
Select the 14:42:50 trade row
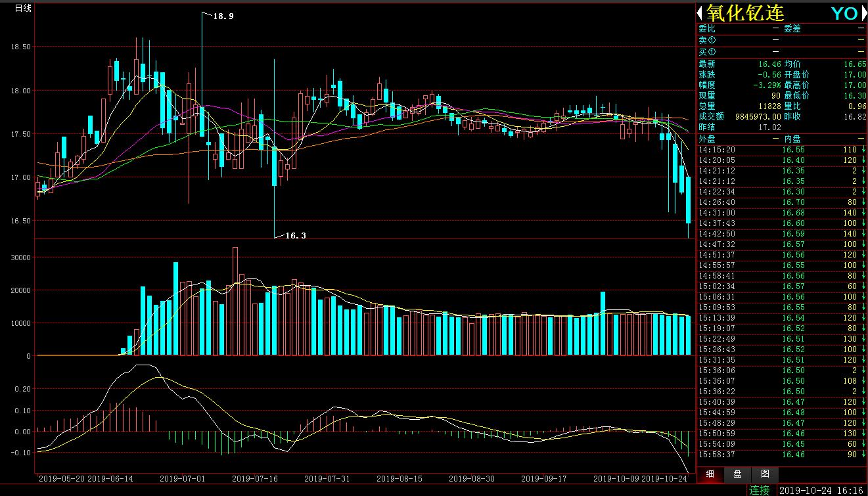coord(782,234)
